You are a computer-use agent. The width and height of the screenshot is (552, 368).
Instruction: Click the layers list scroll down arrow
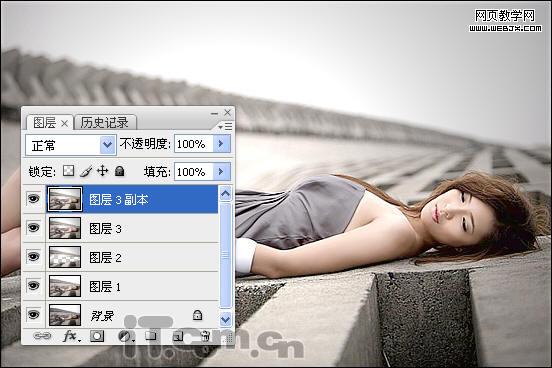pyautogui.click(x=225, y=319)
